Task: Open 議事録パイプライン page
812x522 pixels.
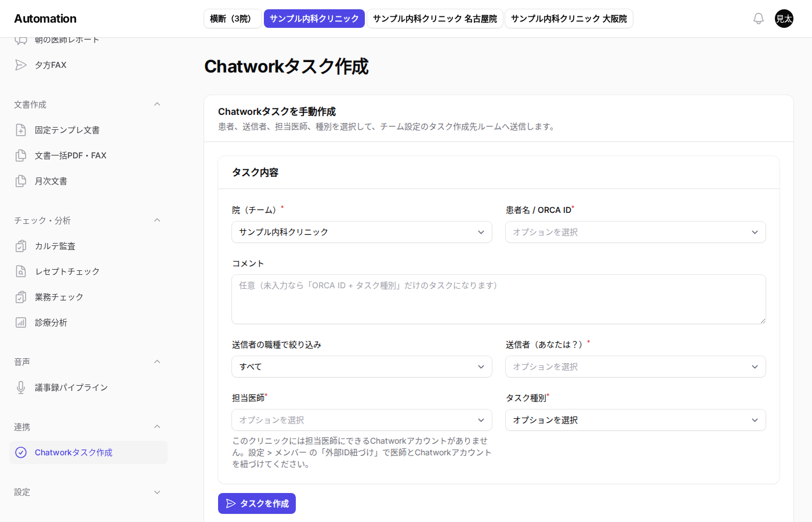Action: tap(88, 387)
